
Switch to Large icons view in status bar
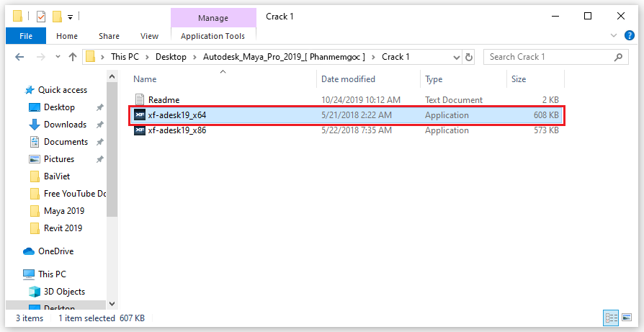pos(627,317)
